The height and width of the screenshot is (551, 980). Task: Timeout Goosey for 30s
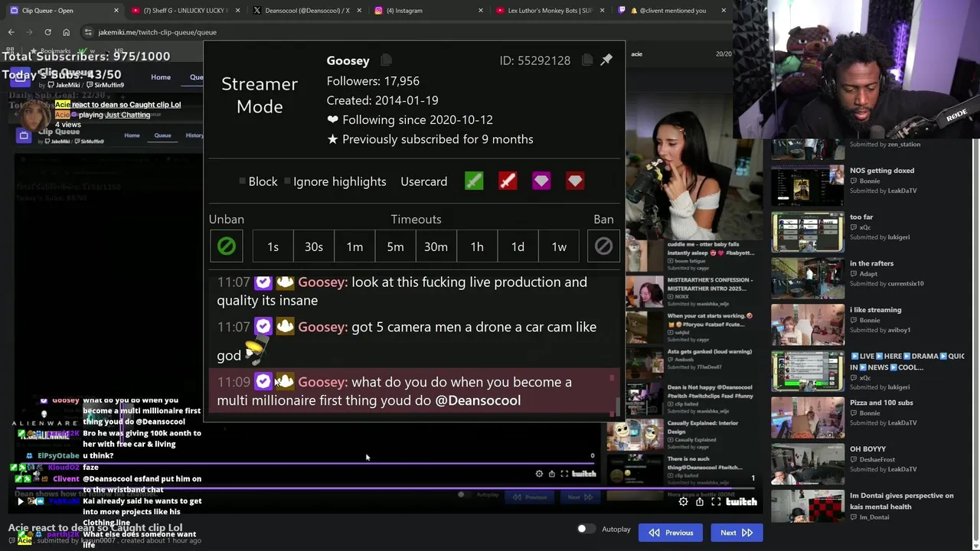click(314, 246)
